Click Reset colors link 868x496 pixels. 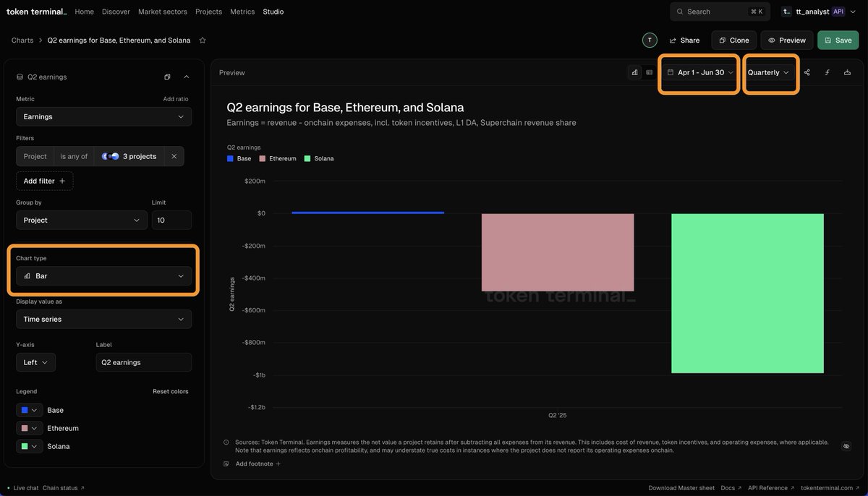[171, 391]
